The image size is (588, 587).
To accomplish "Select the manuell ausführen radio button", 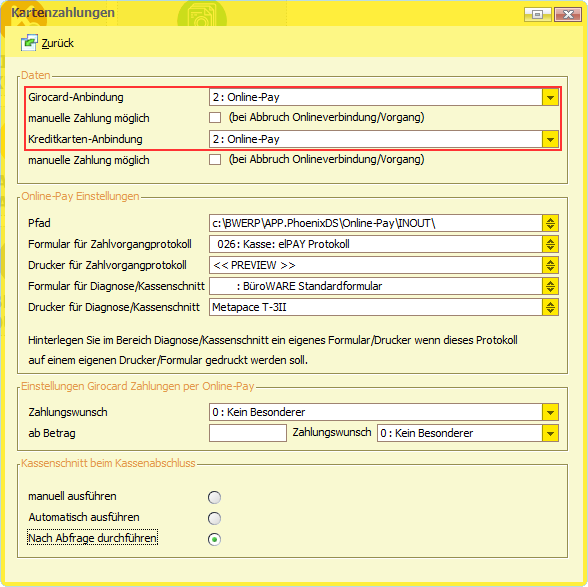I will tap(214, 497).
